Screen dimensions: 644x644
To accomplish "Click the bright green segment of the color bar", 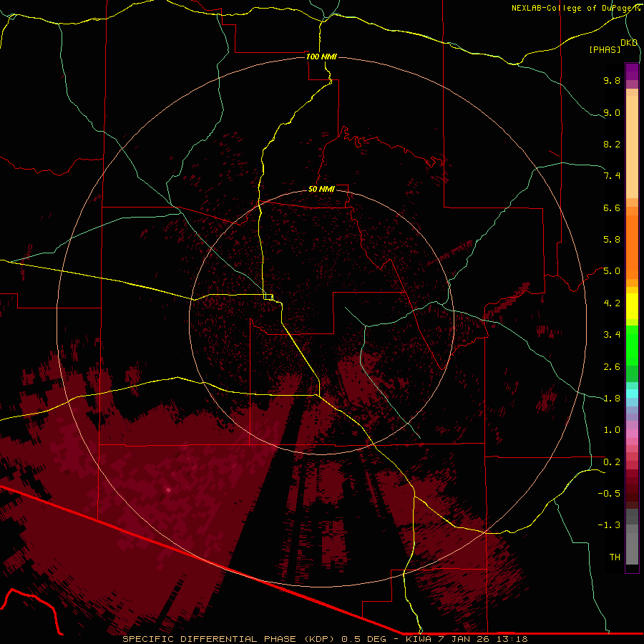I will (632, 346).
